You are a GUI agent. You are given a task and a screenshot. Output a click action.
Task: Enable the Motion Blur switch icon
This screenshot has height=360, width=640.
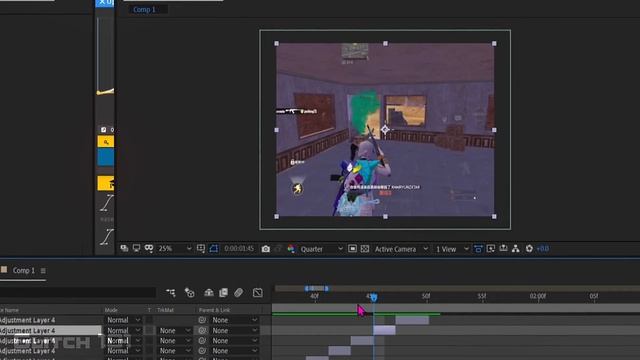[239, 292]
